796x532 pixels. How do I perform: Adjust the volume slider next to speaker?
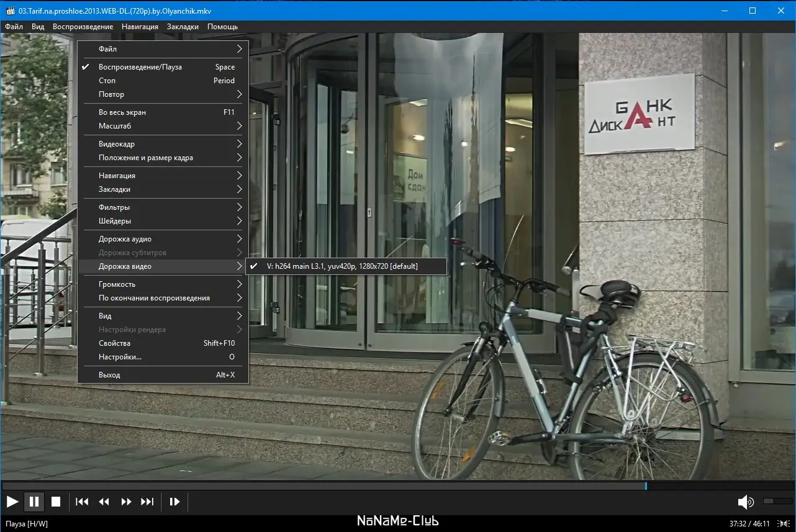[x=776, y=501]
